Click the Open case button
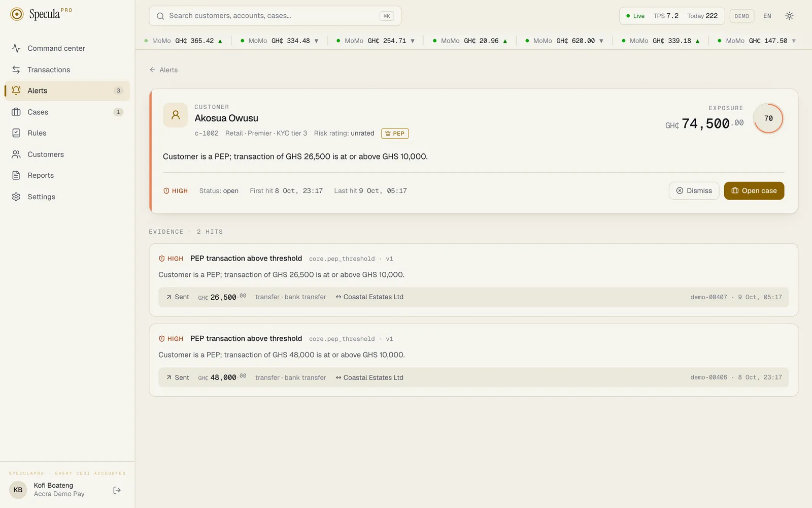 (x=754, y=190)
